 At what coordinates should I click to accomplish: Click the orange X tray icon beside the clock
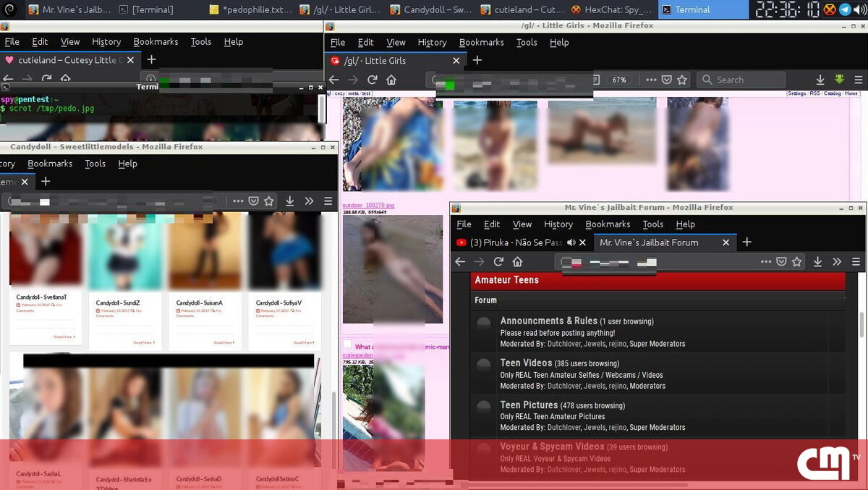tap(830, 9)
